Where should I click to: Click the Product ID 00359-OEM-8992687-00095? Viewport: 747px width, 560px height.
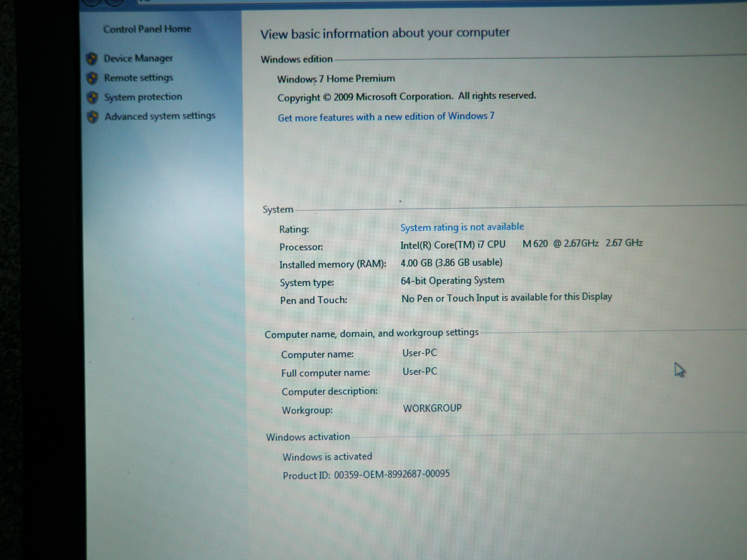[366, 475]
